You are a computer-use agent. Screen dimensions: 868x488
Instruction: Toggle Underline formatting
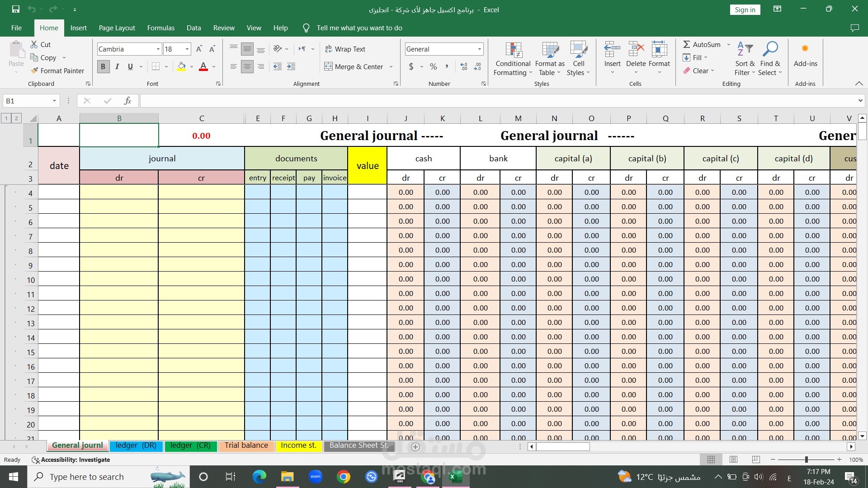pos(130,66)
